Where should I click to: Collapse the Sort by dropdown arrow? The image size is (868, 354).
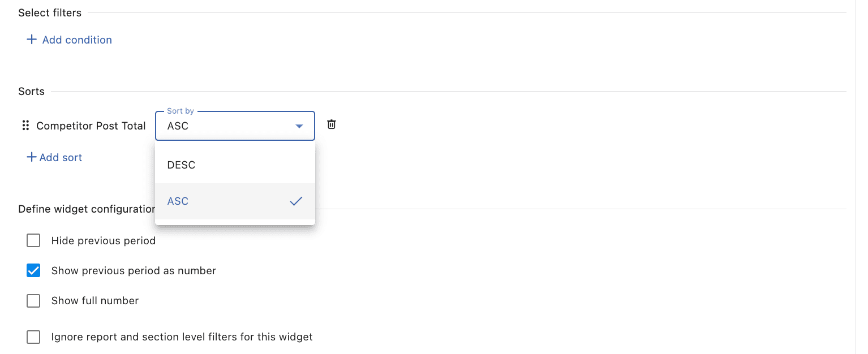point(299,126)
